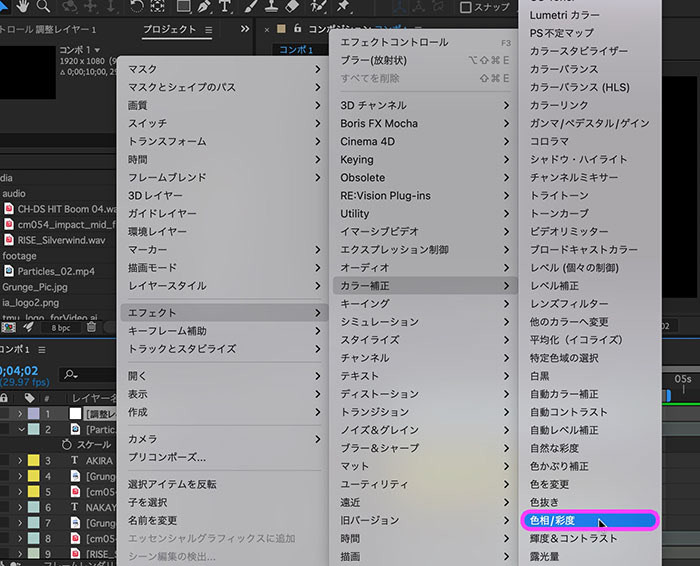Select the Puppet Pin tool
This screenshot has width=700, height=566.
tap(343, 6)
